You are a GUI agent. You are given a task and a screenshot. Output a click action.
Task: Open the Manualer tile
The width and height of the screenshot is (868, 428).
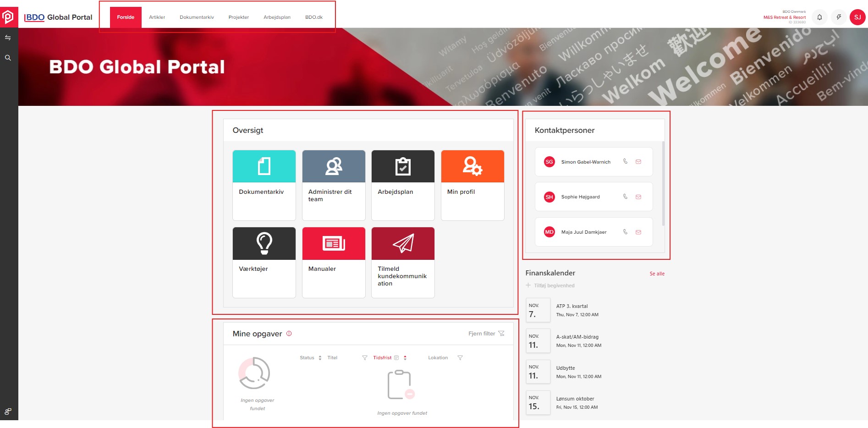pyautogui.click(x=334, y=263)
